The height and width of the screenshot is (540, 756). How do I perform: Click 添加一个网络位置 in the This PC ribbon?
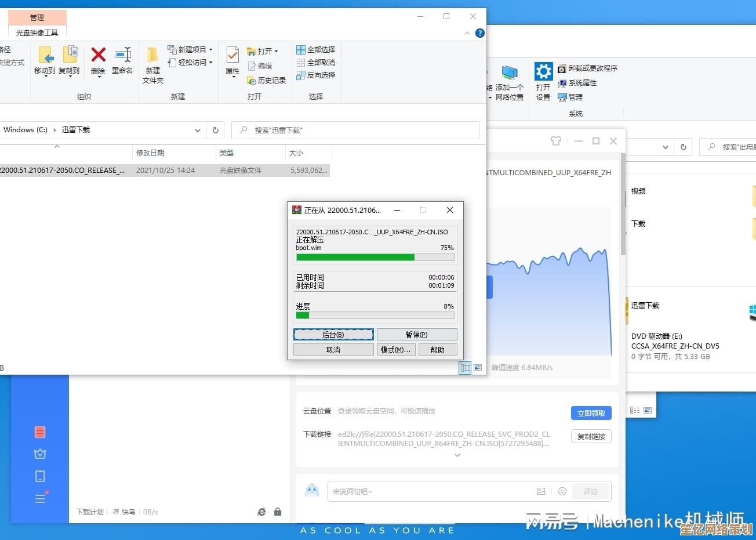click(509, 83)
